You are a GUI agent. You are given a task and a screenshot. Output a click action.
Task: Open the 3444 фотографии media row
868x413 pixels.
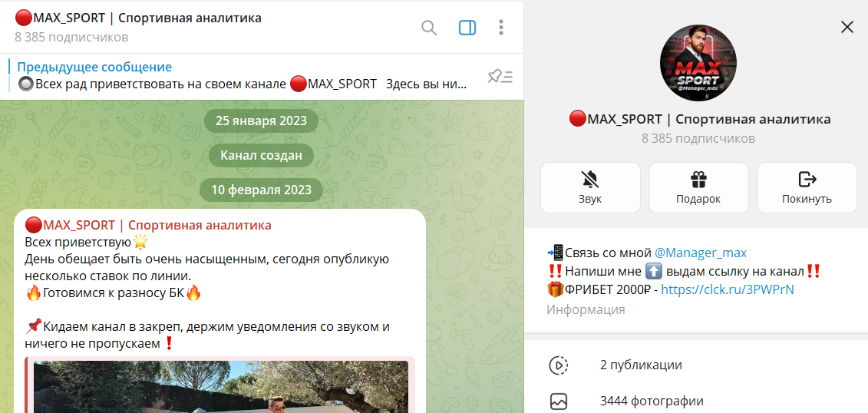coord(696,401)
